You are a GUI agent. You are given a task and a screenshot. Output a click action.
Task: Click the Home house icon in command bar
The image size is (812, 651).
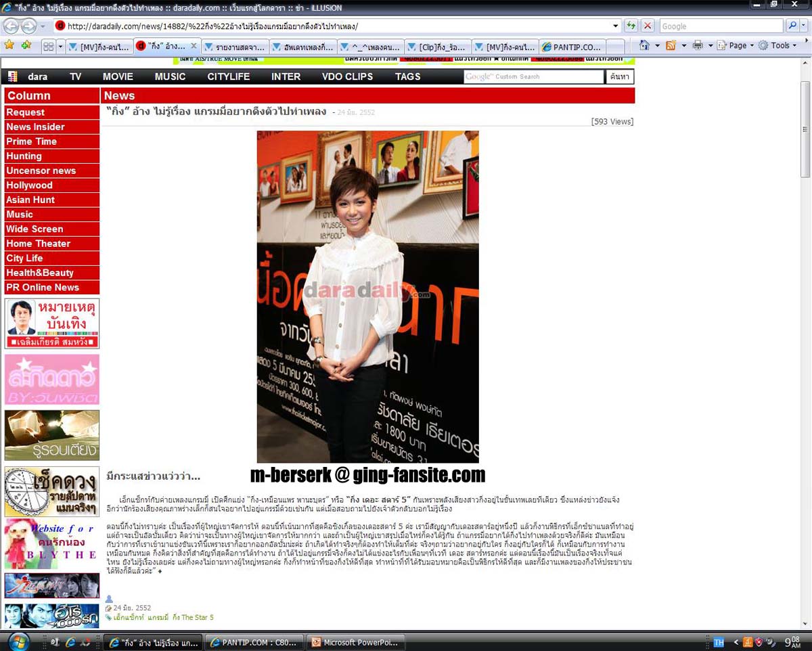pyautogui.click(x=644, y=45)
